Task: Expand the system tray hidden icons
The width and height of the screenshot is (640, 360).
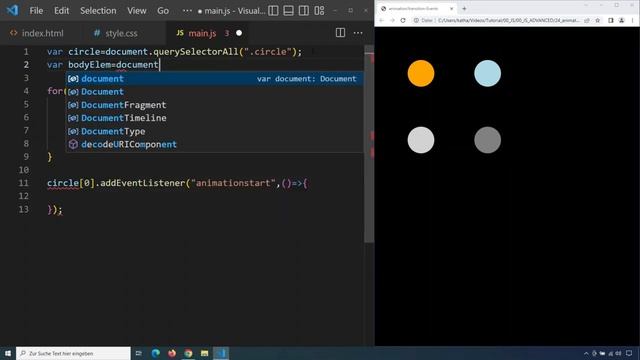Action: click(586, 353)
